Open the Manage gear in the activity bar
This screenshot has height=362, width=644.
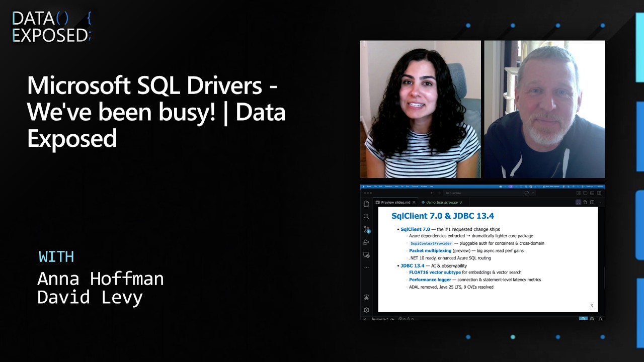tap(366, 310)
